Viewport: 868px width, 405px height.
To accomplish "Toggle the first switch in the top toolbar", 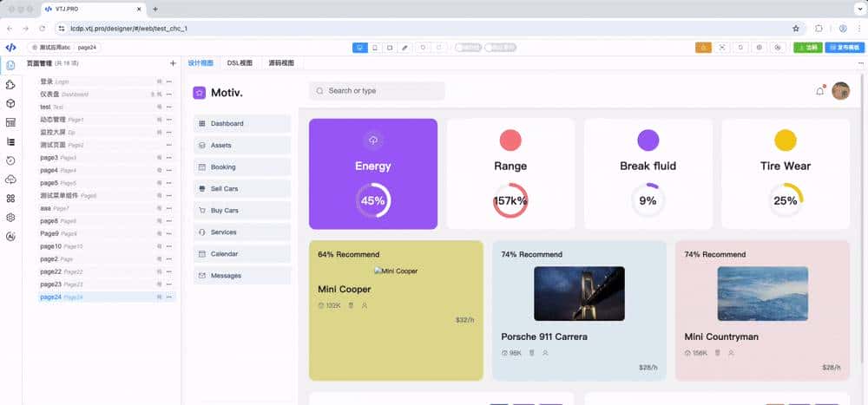I will pyautogui.click(x=468, y=48).
